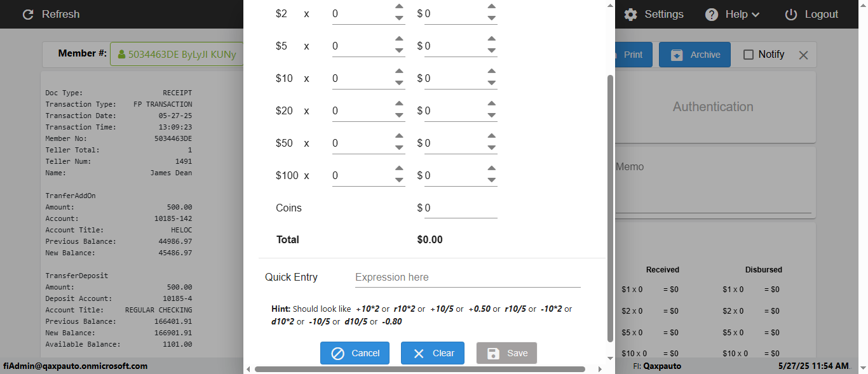This screenshot has width=868, height=374.
Task: Click the Coins amount input field
Action: [460, 208]
